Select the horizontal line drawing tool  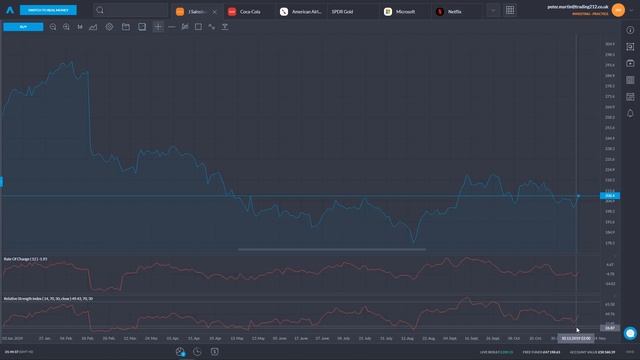point(172,27)
